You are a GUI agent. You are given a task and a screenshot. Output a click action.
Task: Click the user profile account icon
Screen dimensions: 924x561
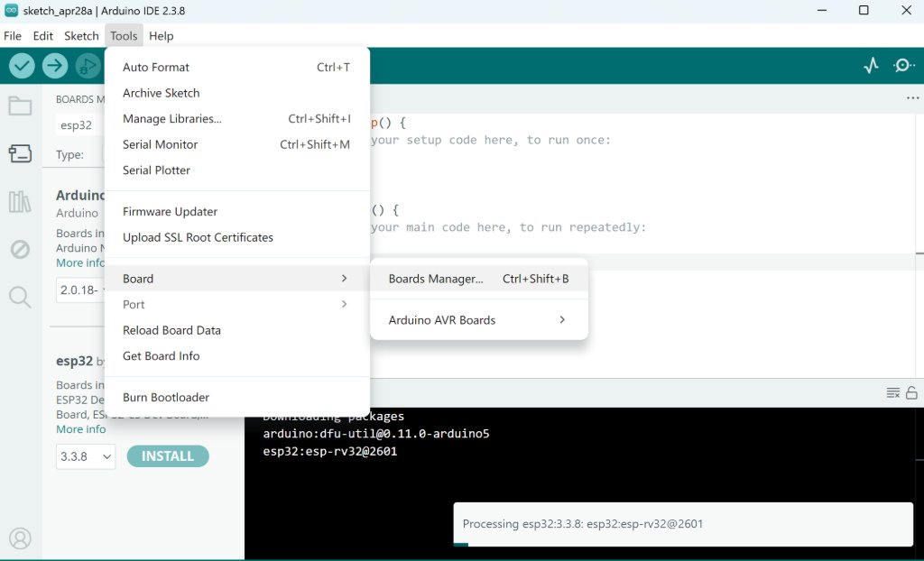click(20, 538)
